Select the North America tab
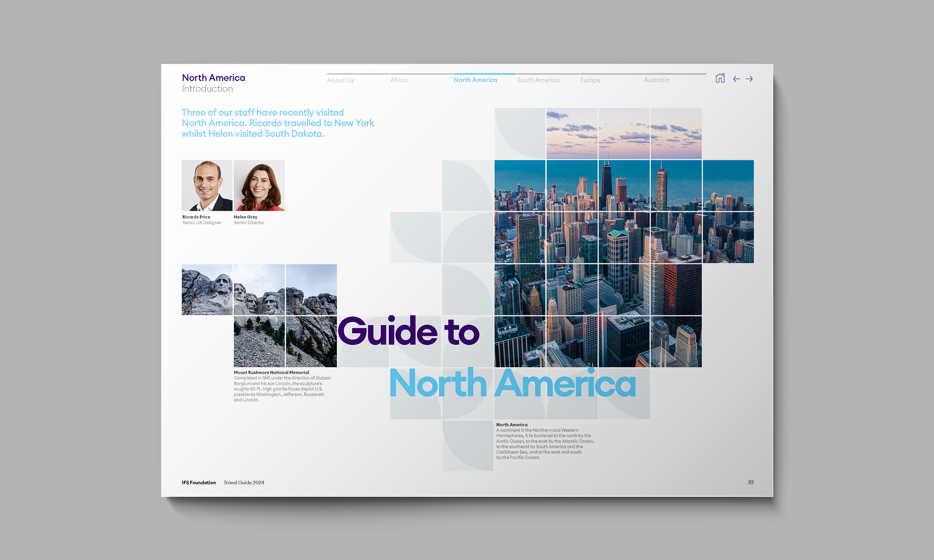 pyautogui.click(x=475, y=80)
